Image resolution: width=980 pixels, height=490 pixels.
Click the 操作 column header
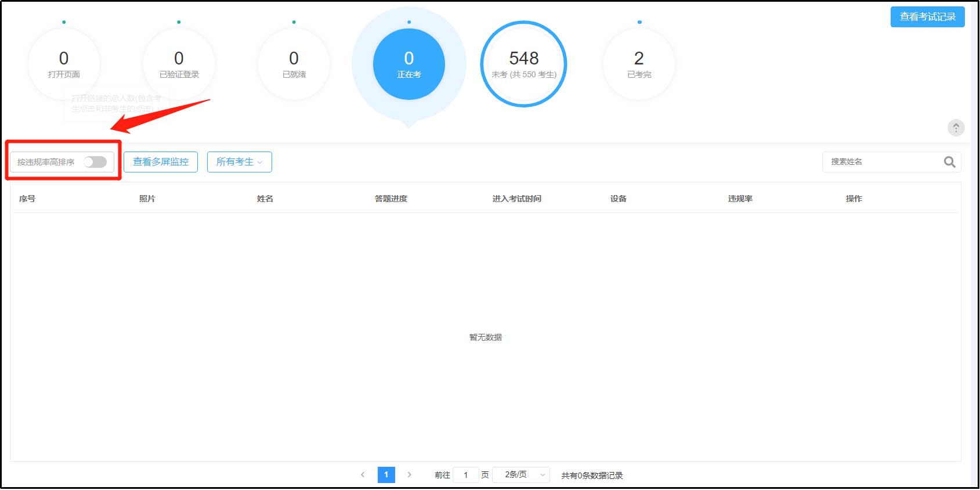(854, 199)
